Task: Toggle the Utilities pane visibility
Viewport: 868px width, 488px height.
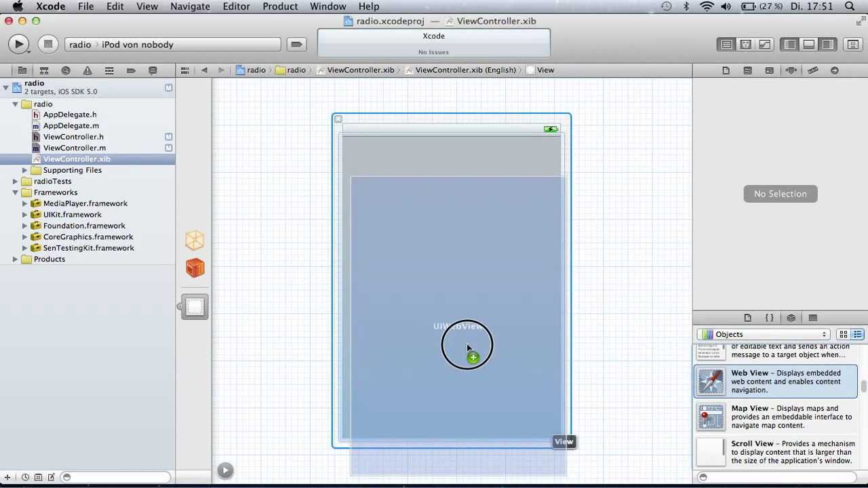Action: 828,45
